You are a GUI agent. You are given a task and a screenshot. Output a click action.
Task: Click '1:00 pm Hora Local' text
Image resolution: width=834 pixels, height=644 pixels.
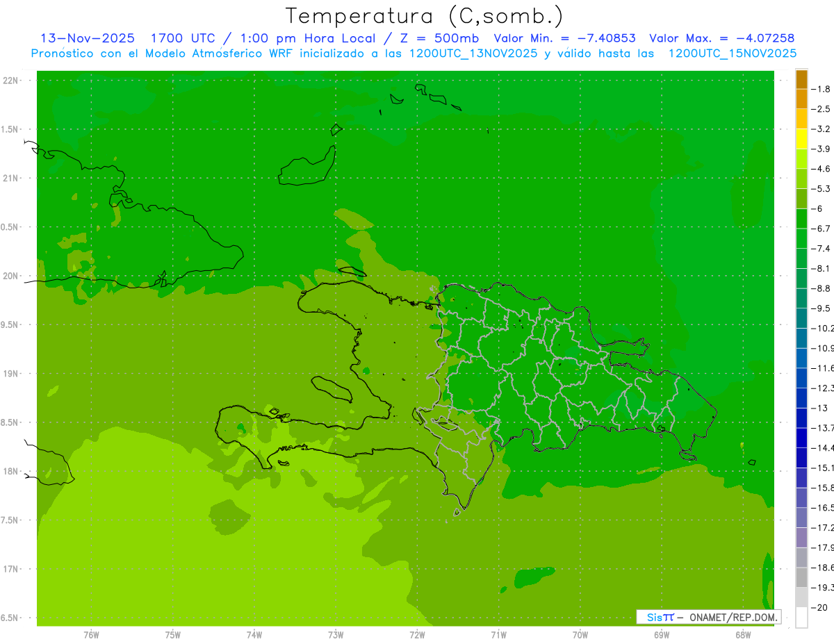pyautogui.click(x=306, y=38)
